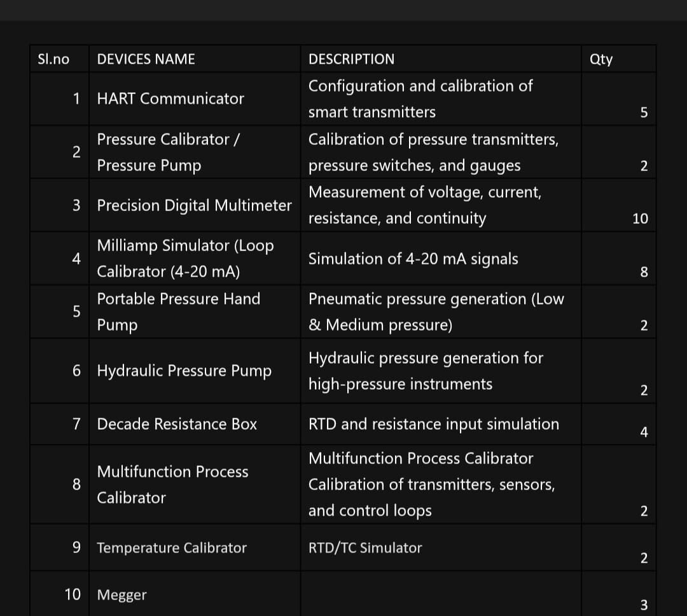This screenshot has height=616, width=687.
Task: Click the Sl.no column header
Action: click(60, 58)
